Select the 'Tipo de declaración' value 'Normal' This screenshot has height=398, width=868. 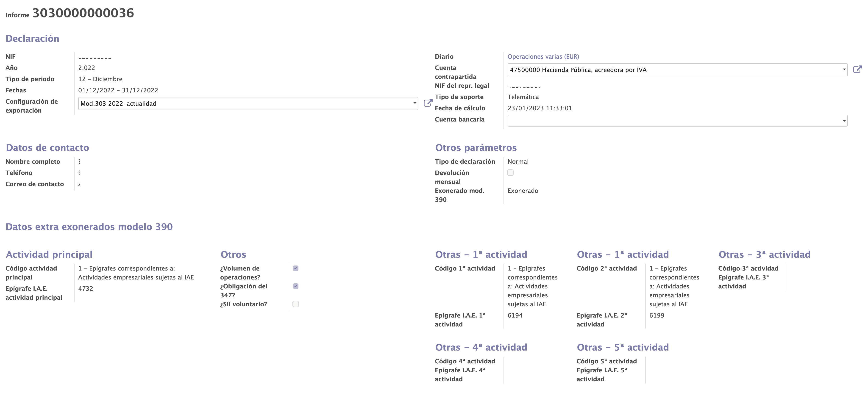(518, 161)
